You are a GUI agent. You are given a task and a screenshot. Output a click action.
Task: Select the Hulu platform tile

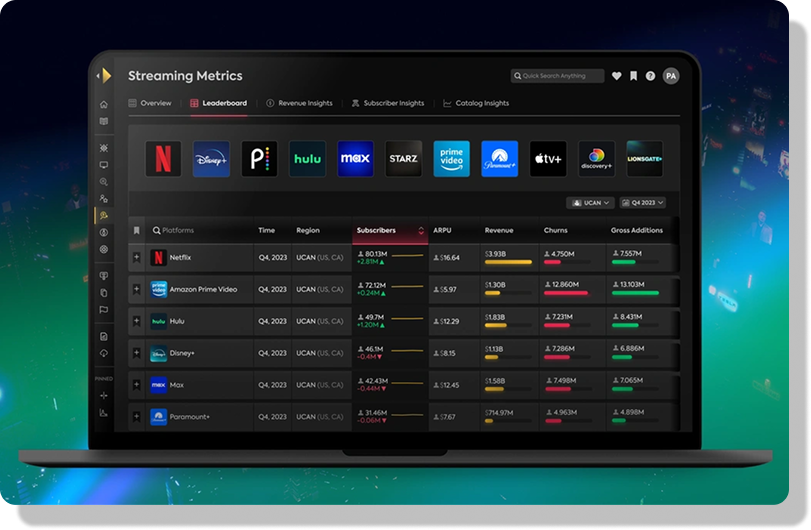coord(307,159)
